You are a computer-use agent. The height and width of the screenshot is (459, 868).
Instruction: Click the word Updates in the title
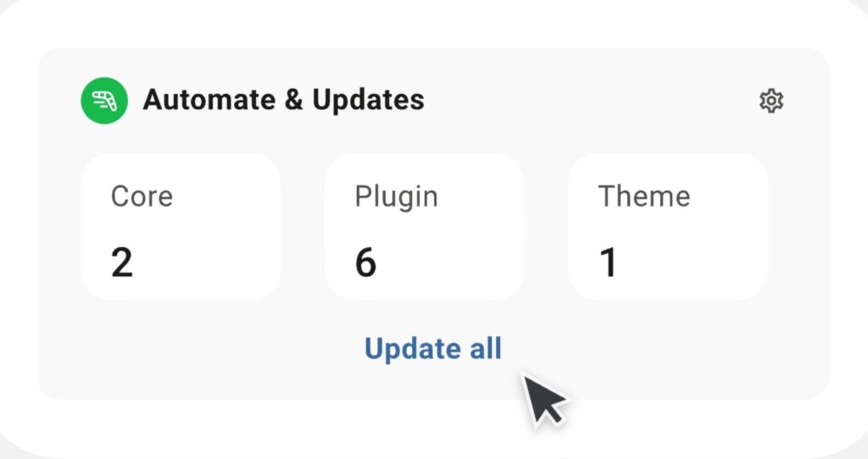(368, 101)
